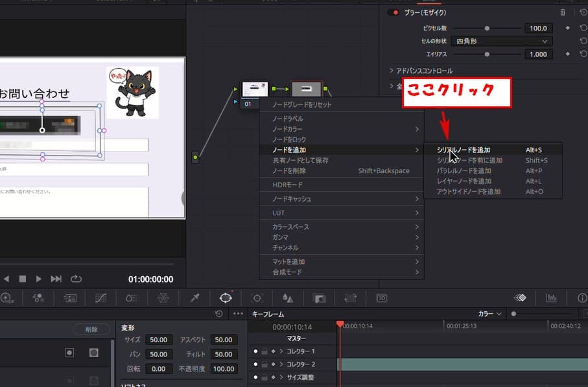Open the Blur palette droplet icon

288,298
